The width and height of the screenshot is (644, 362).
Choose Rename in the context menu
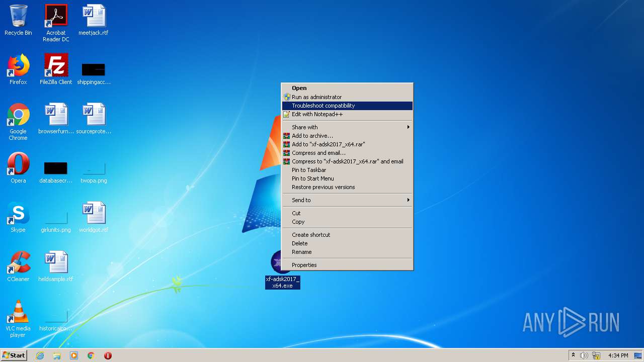[x=348, y=252]
